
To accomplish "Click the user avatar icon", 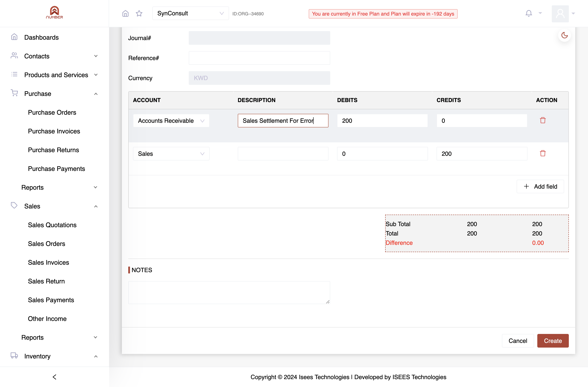I will 560,14.
